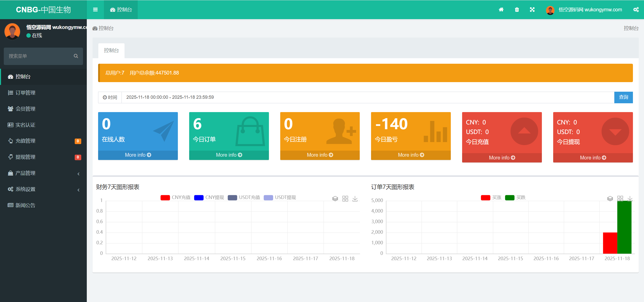Click the trash icon in the top navbar

tap(517, 10)
